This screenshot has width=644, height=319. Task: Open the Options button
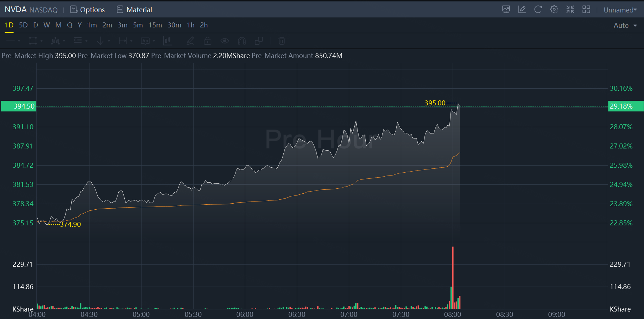[87, 10]
